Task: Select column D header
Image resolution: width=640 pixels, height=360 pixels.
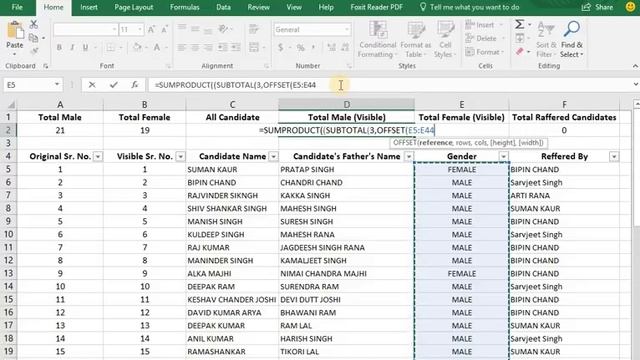Action: [346, 104]
